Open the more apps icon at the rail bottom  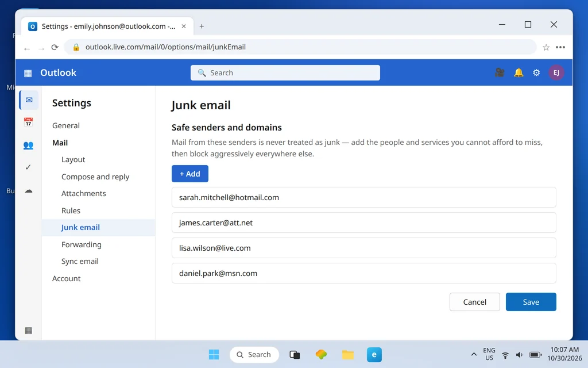pyautogui.click(x=28, y=331)
